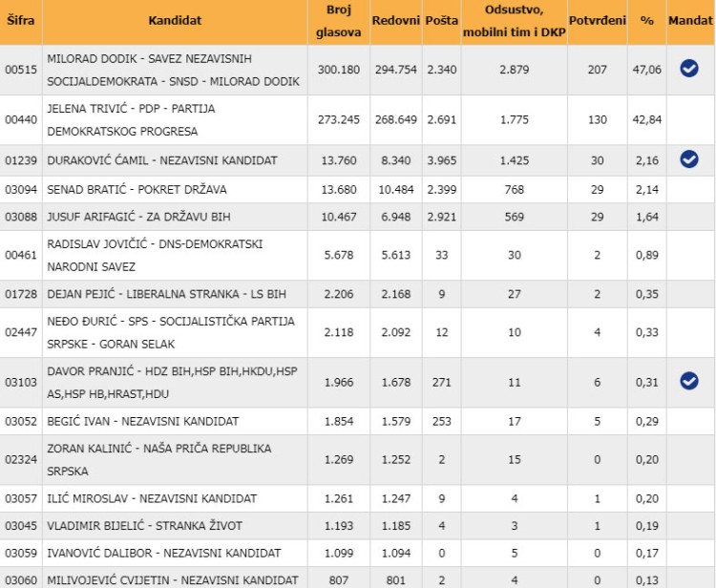Sort by Kandidat column header
Screen dimensions: 716x588
(x=175, y=20)
